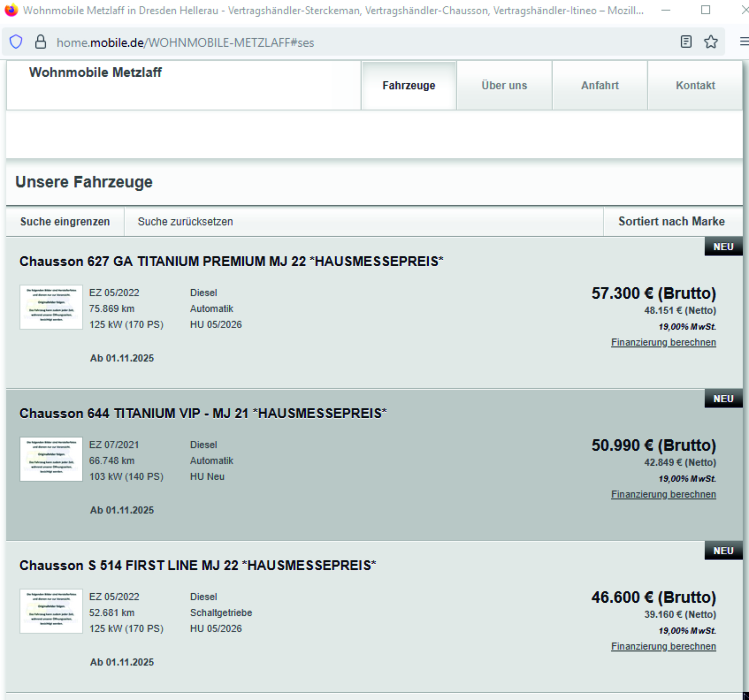Switch to the Über uns tab
Viewport: 749px width, 700px height.
pos(504,85)
